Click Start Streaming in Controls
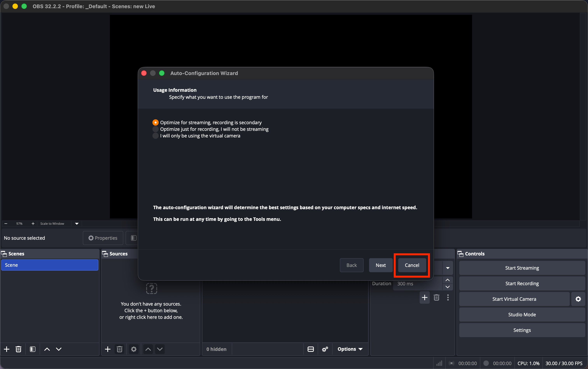 coord(522,268)
